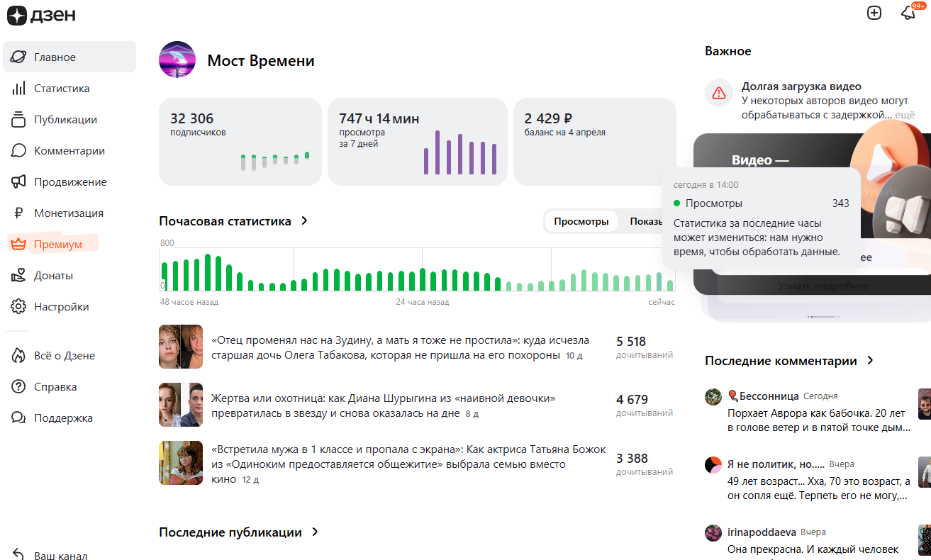Go to Премиум in the sidebar

[58, 245]
